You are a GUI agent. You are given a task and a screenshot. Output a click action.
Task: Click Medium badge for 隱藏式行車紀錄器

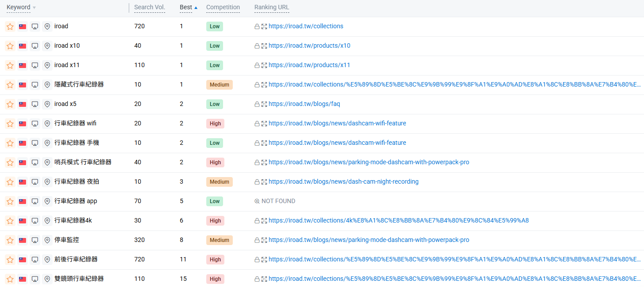220,85
